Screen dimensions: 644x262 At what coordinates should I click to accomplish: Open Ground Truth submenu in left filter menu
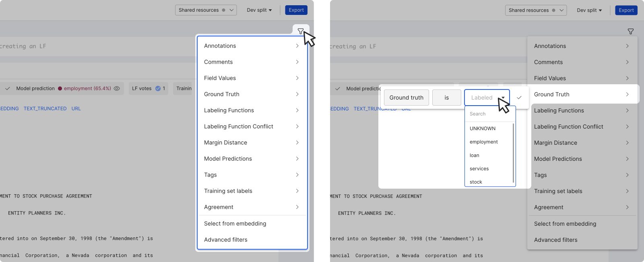[252, 94]
